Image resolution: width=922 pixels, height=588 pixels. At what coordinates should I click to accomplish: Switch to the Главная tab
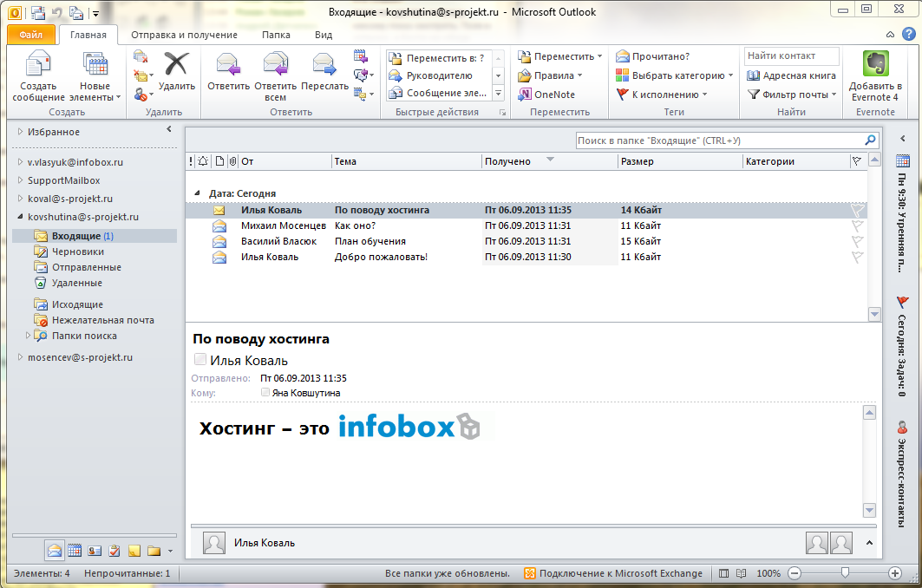coord(88,35)
